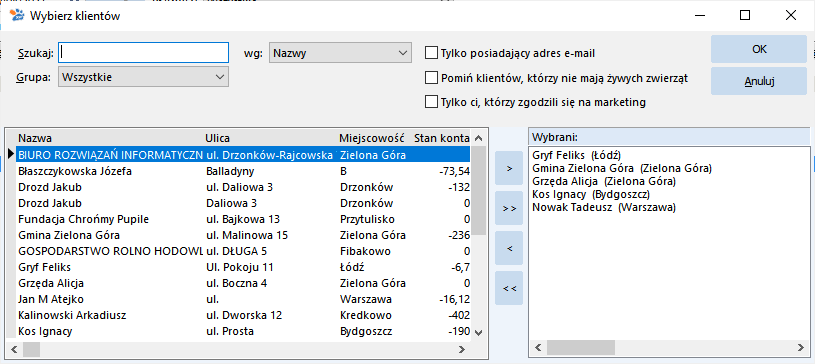Select BIURO ROZWIĄZAŃ INFORMATYCZN row
The image size is (815, 364).
pos(243,155)
